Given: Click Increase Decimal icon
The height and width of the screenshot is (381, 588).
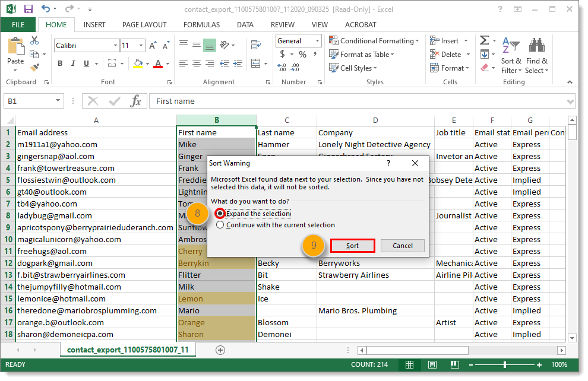Looking at the screenshot, I should click(282, 68).
